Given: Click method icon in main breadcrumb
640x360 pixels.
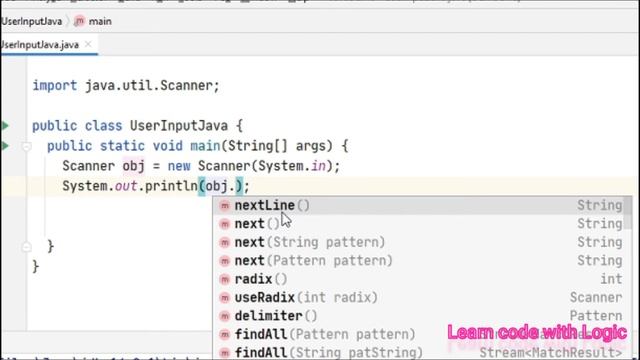Looking at the screenshot, I should click(x=79, y=21).
